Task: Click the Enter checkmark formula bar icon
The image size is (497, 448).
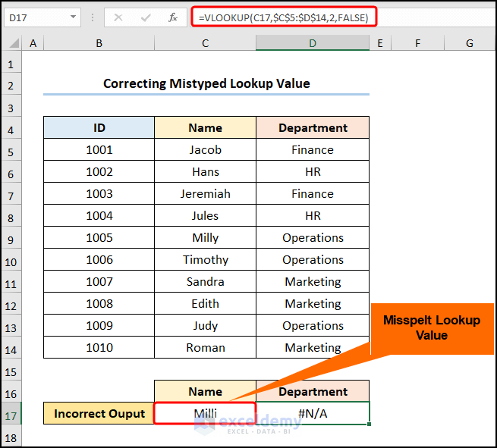Action: (x=146, y=17)
